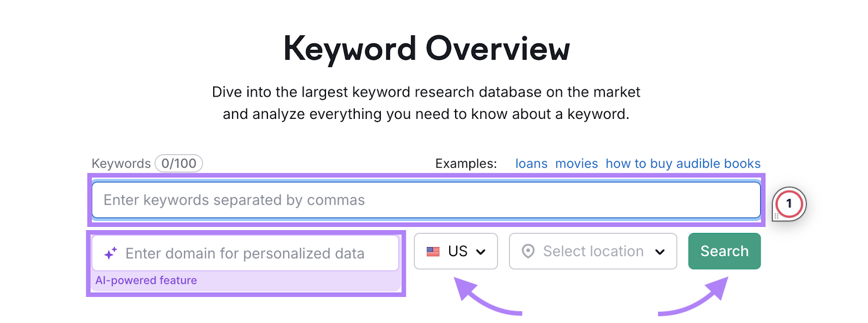Choose the "loans" example keyword
The height and width of the screenshot is (323, 868).
(531, 163)
